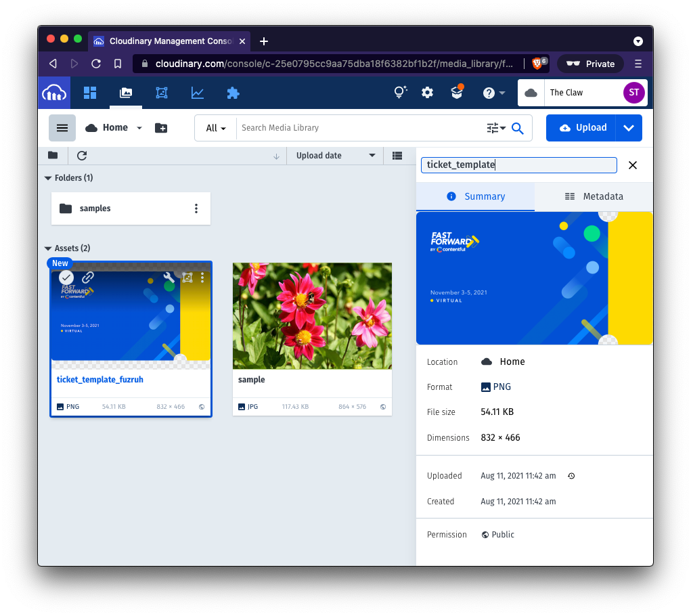This screenshot has height=616, width=691.
Task: Open the Add-ons puzzle piece icon
Action: click(x=233, y=93)
